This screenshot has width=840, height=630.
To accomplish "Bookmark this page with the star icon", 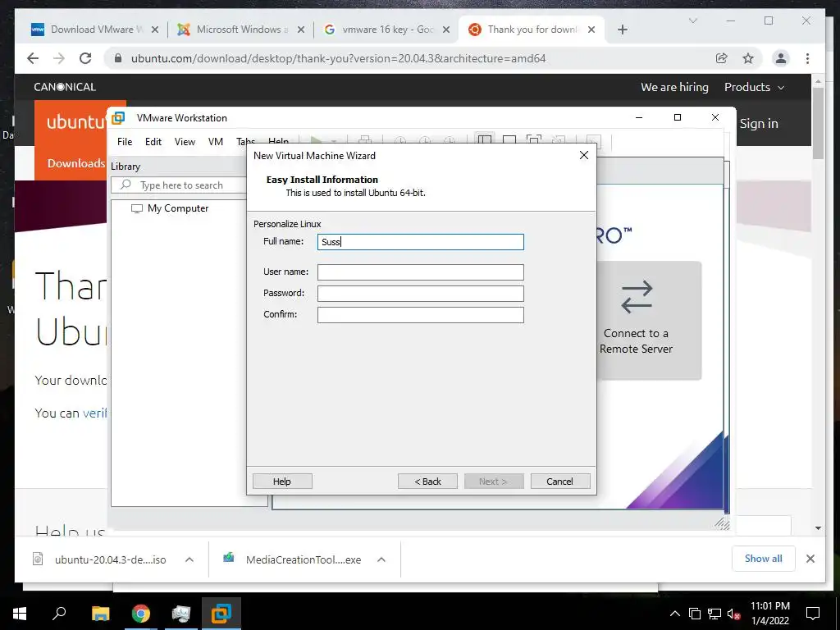I will (748, 58).
